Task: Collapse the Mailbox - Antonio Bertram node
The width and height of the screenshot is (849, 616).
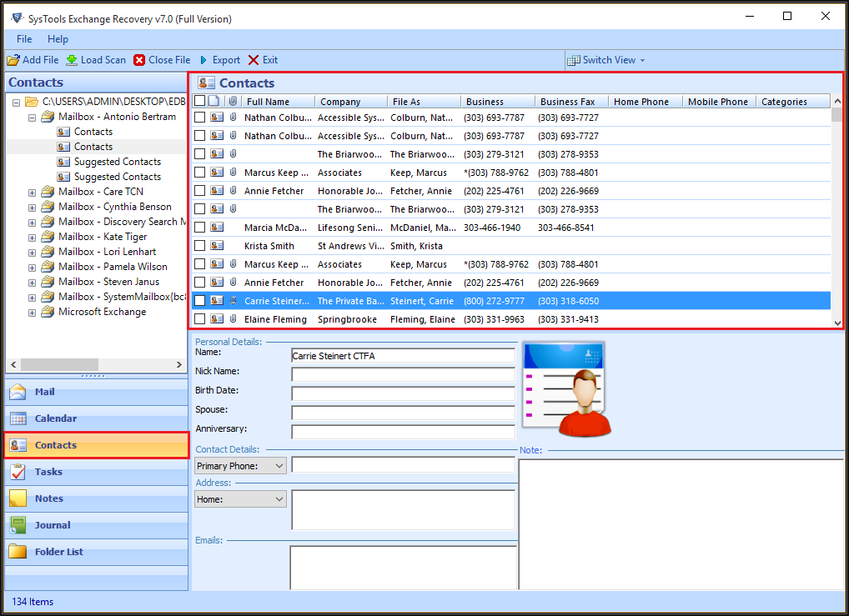Action: coord(32,118)
